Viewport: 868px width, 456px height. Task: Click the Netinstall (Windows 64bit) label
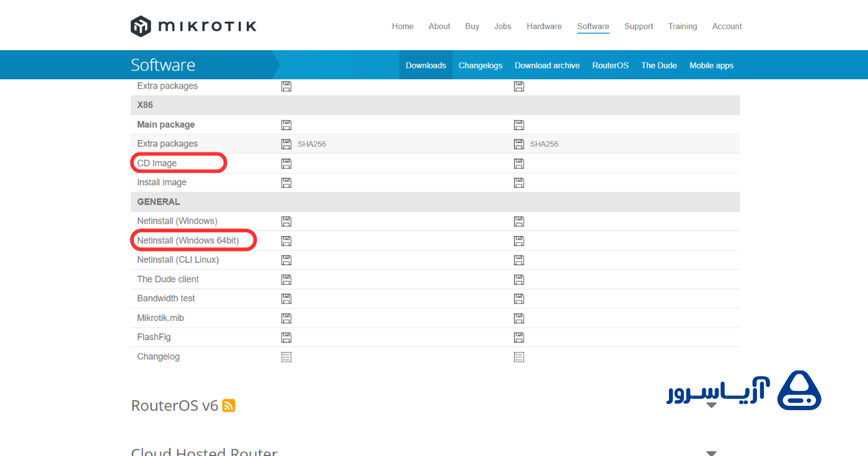[188, 240]
